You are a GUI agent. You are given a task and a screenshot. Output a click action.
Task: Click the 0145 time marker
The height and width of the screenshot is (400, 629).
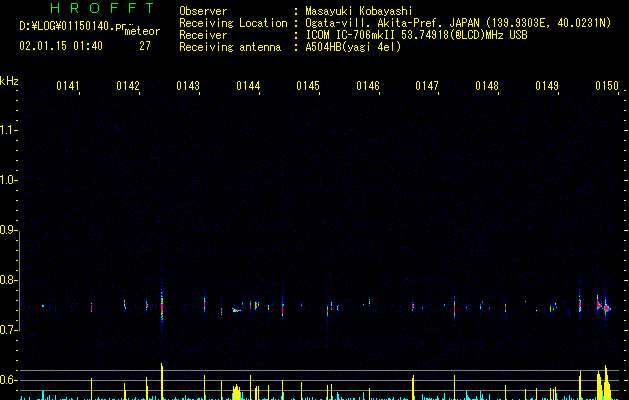click(x=308, y=86)
